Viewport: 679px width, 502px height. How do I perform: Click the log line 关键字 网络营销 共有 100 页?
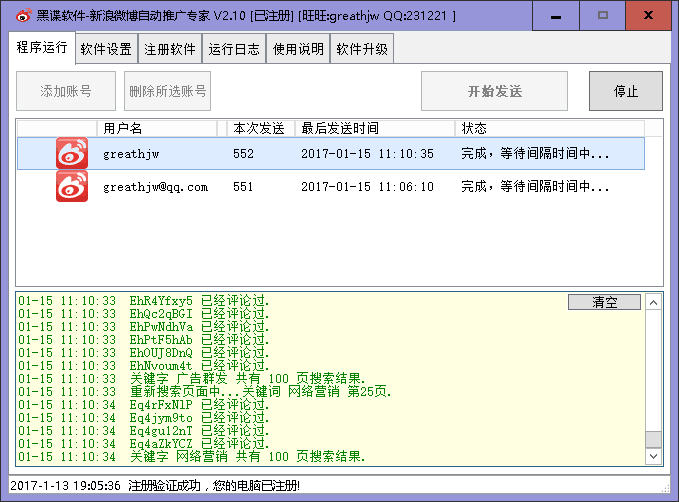tap(192, 457)
